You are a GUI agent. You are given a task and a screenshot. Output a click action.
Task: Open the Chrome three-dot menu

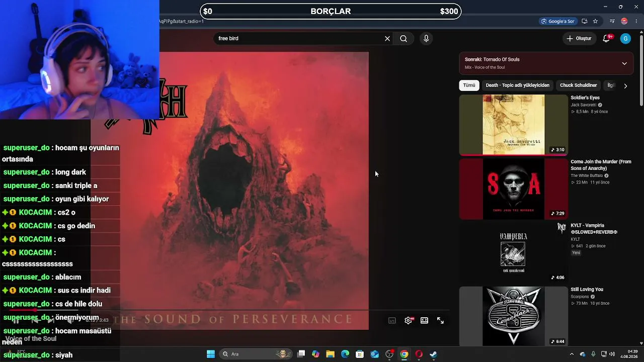click(636, 21)
